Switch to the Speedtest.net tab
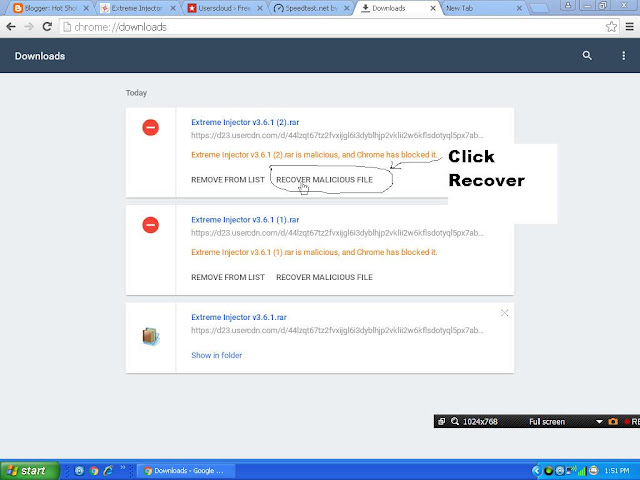Screen dimensions: 640x480 pyautogui.click(x=311, y=8)
